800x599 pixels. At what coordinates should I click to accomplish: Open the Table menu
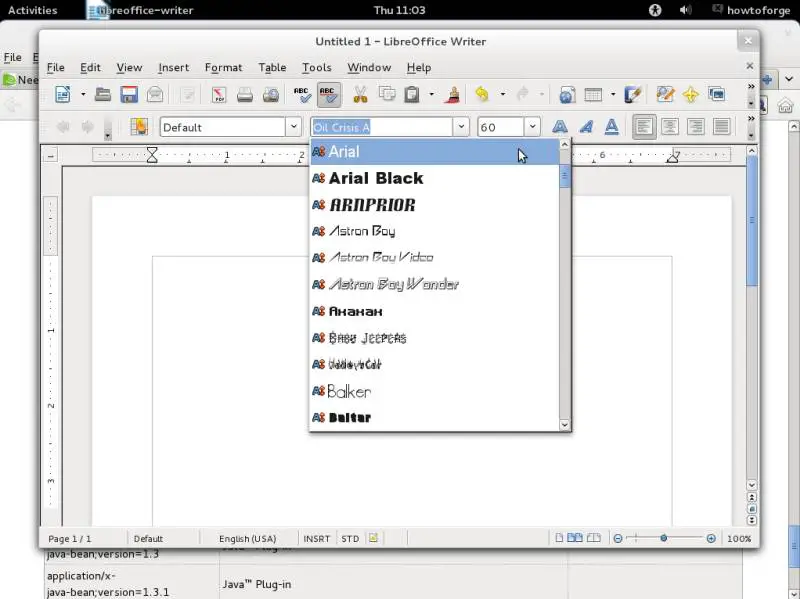tap(272, 67)
